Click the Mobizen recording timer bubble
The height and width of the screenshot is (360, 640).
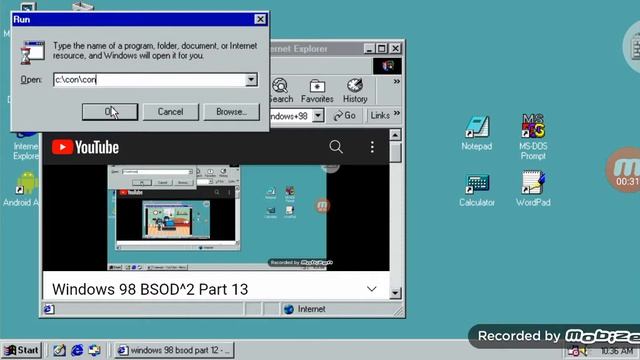point(624,169)
